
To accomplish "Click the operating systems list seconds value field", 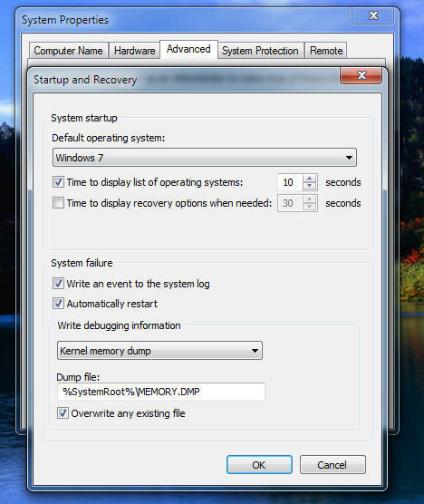I will click(x=290, y=182).
